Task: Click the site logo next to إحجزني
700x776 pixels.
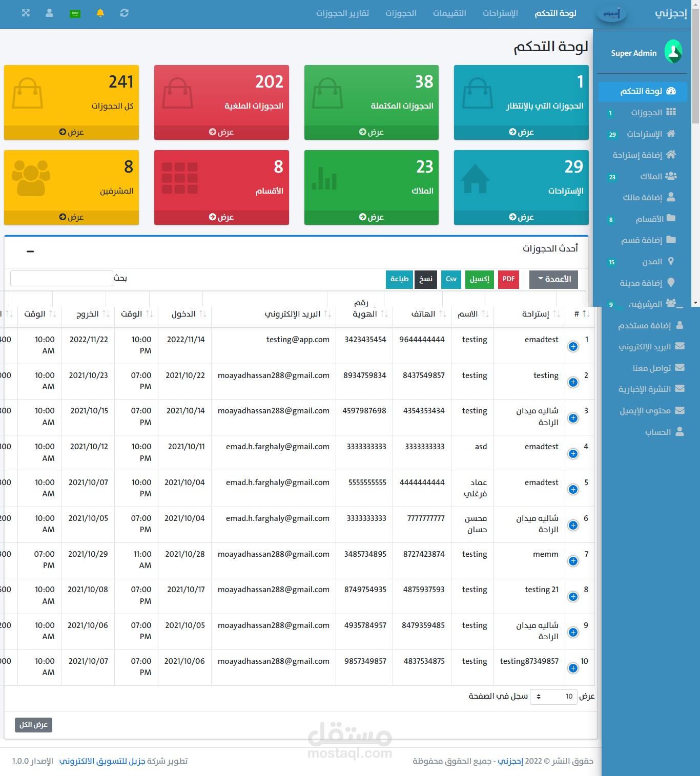Action: [x=612, y=14]
